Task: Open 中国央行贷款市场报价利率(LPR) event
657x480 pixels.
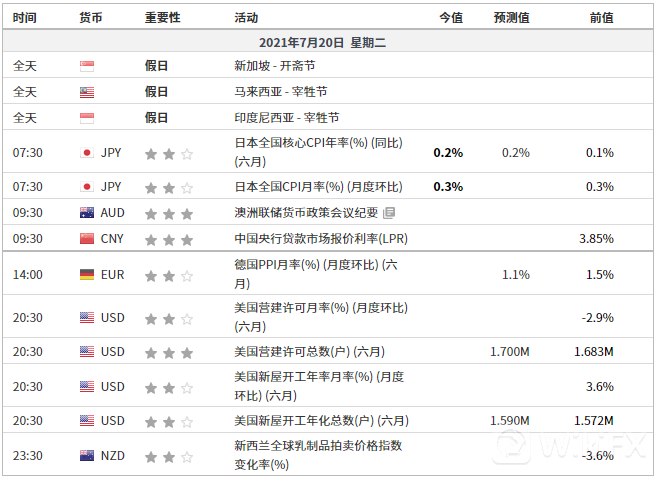Action: coord(320,239)
